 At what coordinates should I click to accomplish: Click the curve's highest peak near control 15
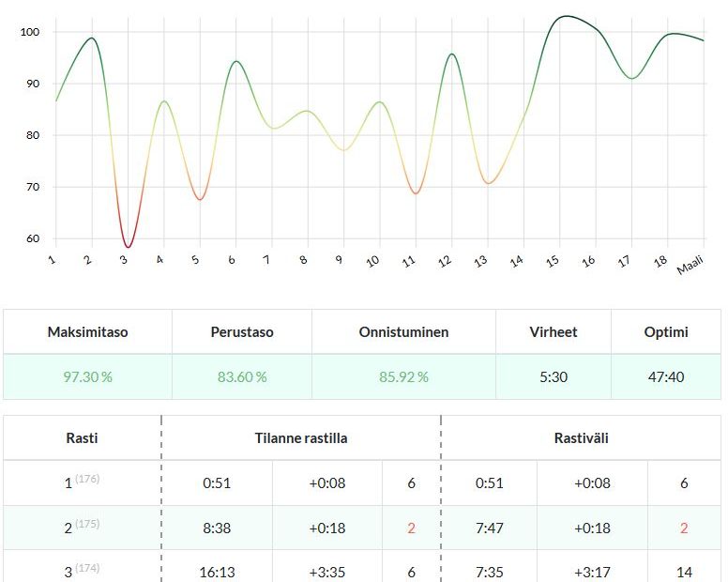(564, 17)
